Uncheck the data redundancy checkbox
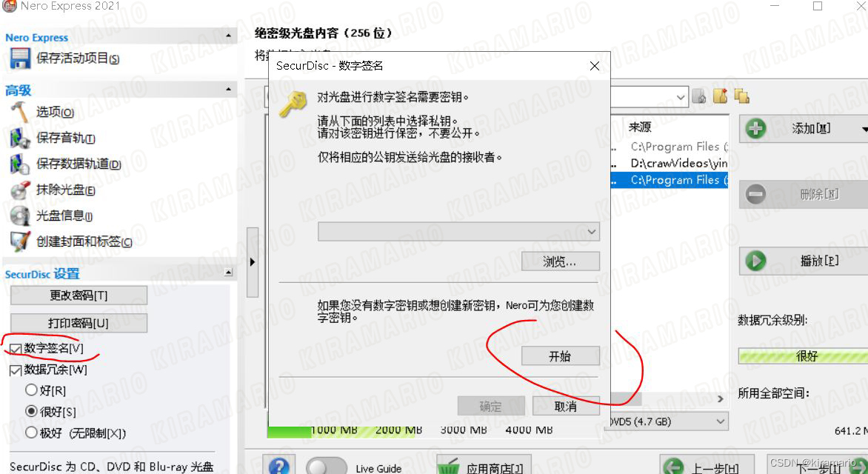 (x=16, y=370)
